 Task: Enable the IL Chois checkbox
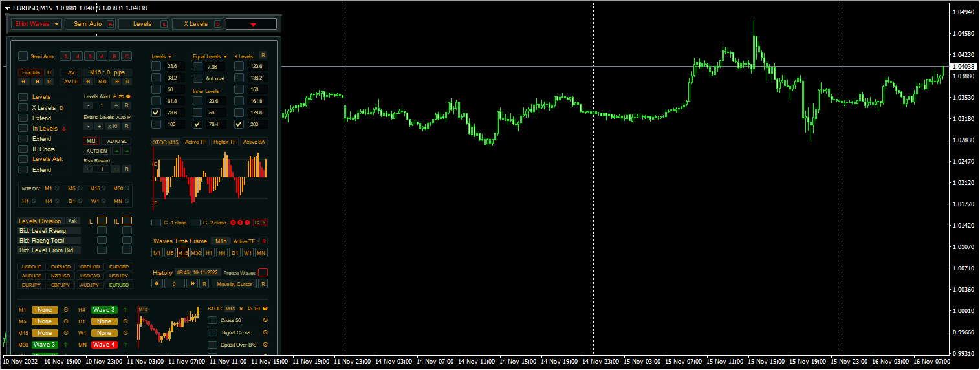coord(23,149)
